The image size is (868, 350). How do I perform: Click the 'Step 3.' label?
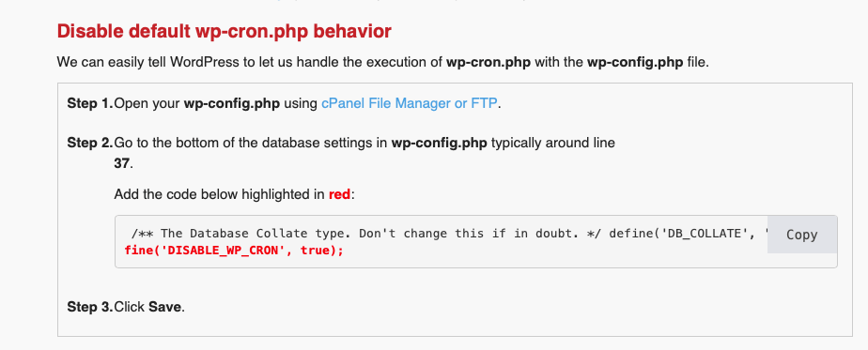(x=89, y=307)
